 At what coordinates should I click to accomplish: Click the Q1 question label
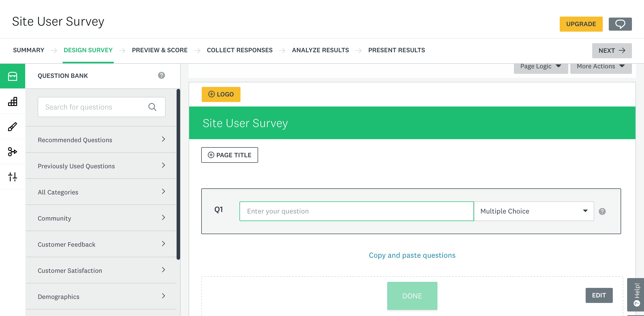click(219, 209)
